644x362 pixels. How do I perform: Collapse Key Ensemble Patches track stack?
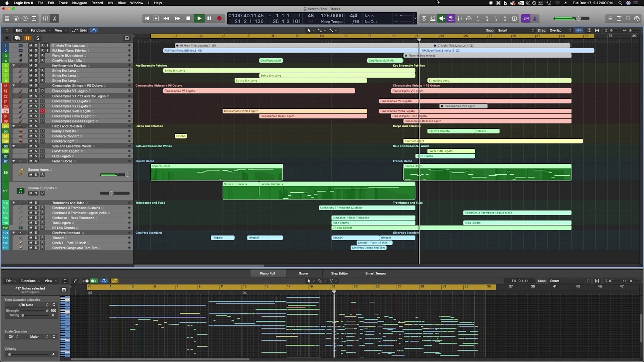(14, 66)
